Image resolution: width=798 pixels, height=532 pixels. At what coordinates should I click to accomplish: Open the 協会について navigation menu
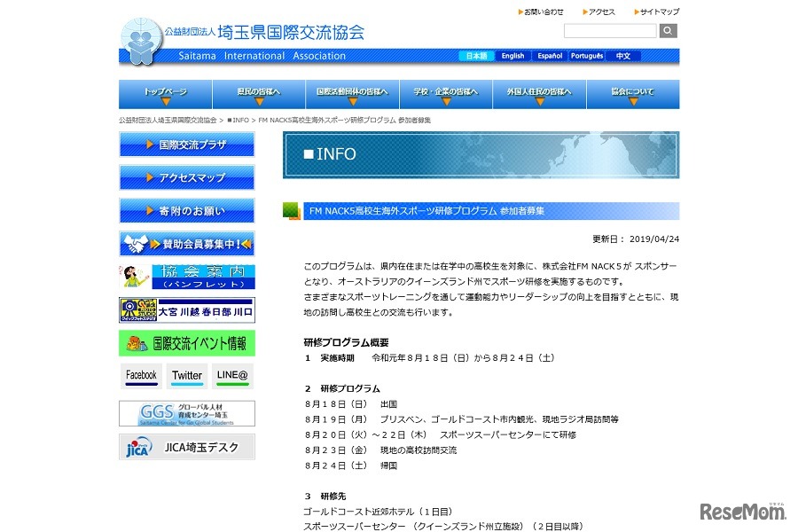[634, 93]
